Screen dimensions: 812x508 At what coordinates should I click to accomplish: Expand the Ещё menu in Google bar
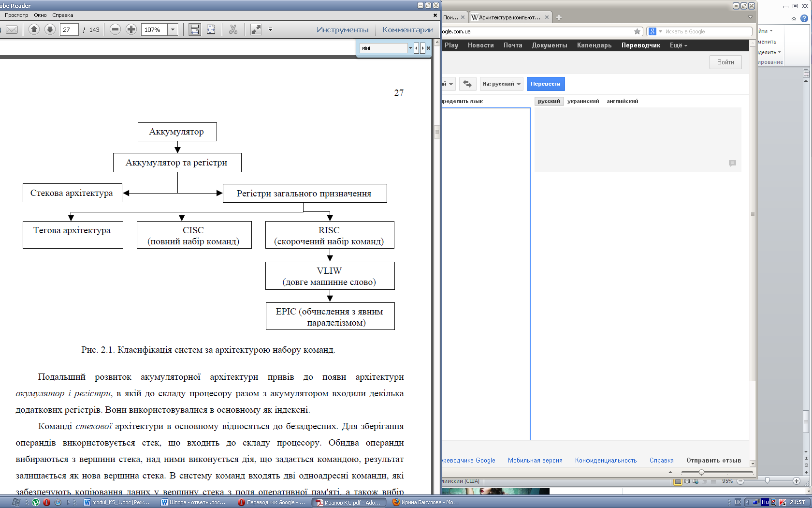click(678, 45)
